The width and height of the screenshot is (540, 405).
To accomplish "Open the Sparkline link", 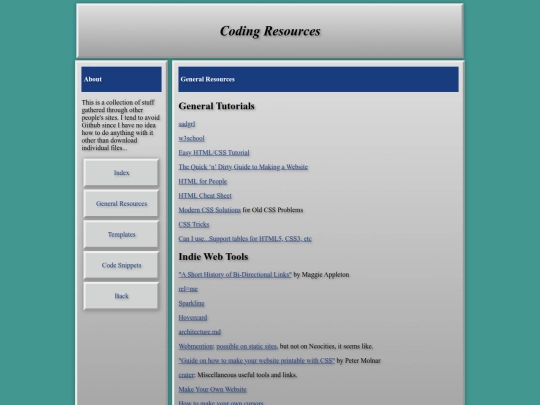I will coord(191,303).
